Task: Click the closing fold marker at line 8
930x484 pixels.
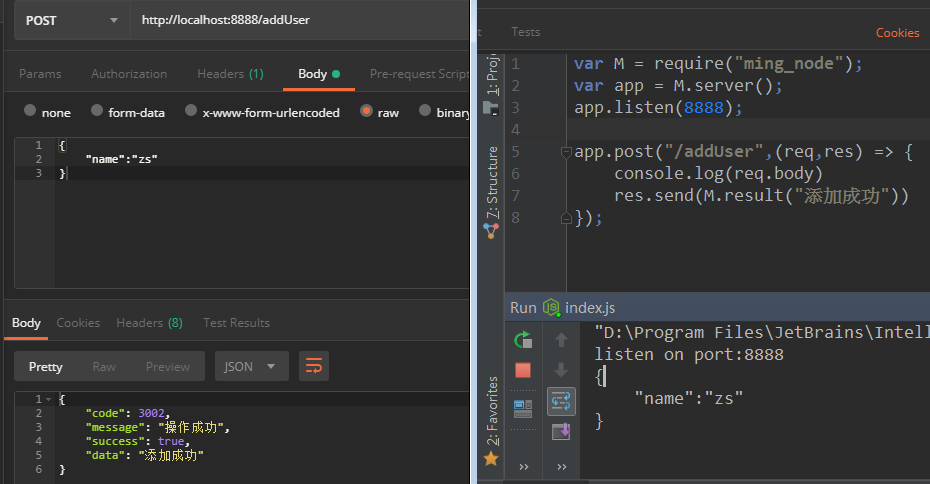Action: pyautogui.click(x=566, y=219)
